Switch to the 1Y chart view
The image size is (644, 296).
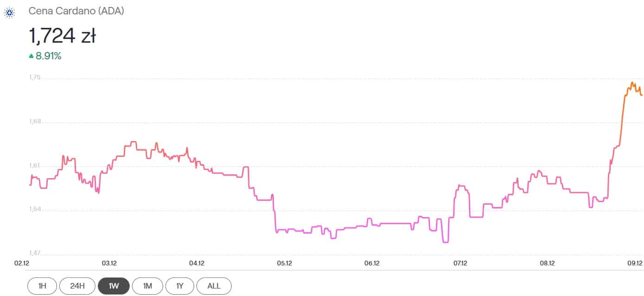point(180,286)
